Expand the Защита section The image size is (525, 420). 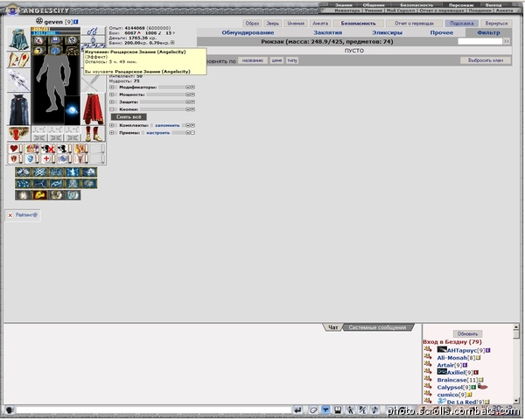coord(112,101)
